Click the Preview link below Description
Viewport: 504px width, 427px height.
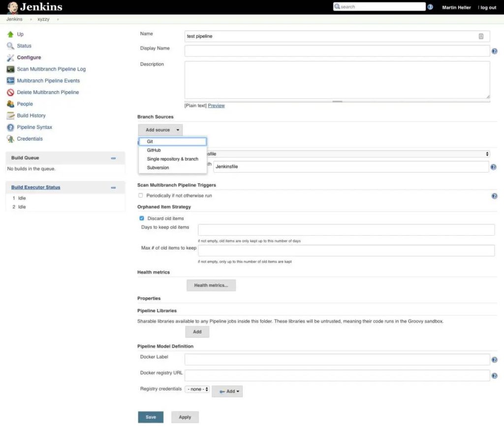pos(216,105)
